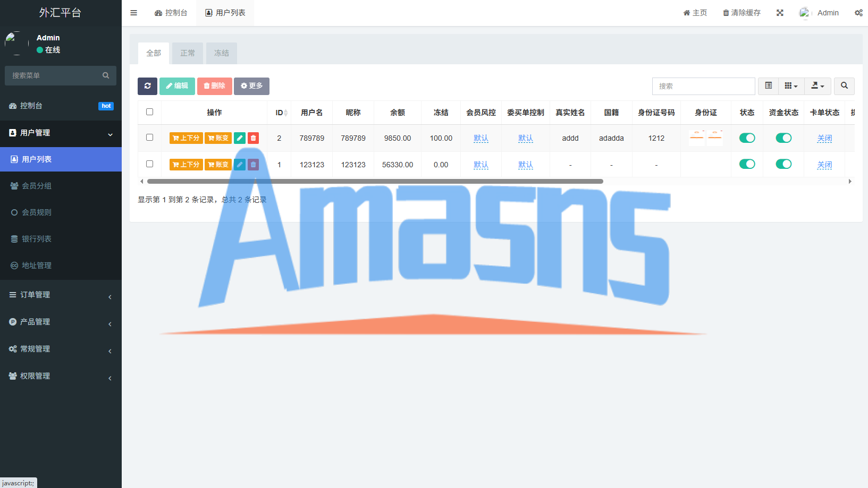Select the 用户列表 top navigation tab
This screenshot has width=868, height=488.
click(225, 13)
